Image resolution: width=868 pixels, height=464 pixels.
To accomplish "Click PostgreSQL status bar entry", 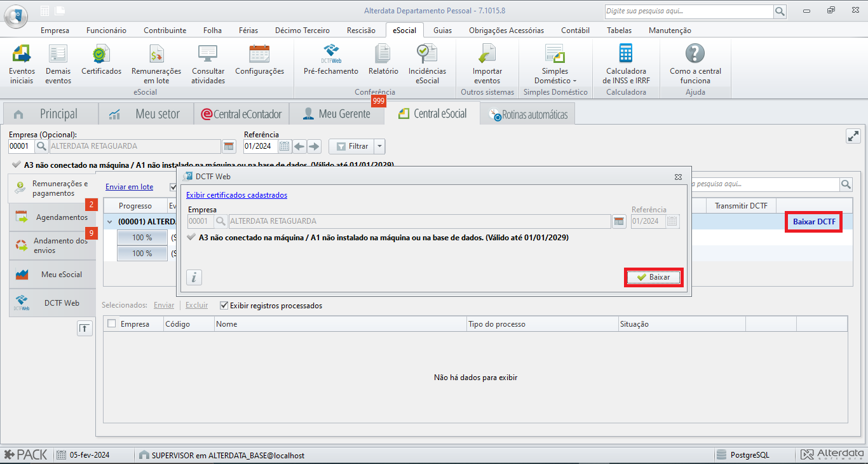I will [750, 455].
